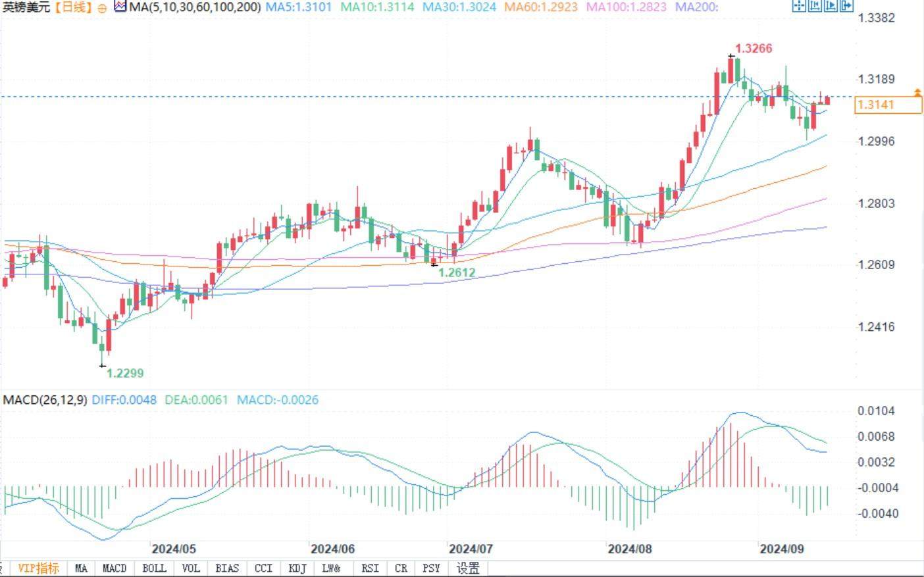Viewport: 924px width, 577px height.
Task: Click the 1.2299 low price marker
Action: (x=125, y=373)
